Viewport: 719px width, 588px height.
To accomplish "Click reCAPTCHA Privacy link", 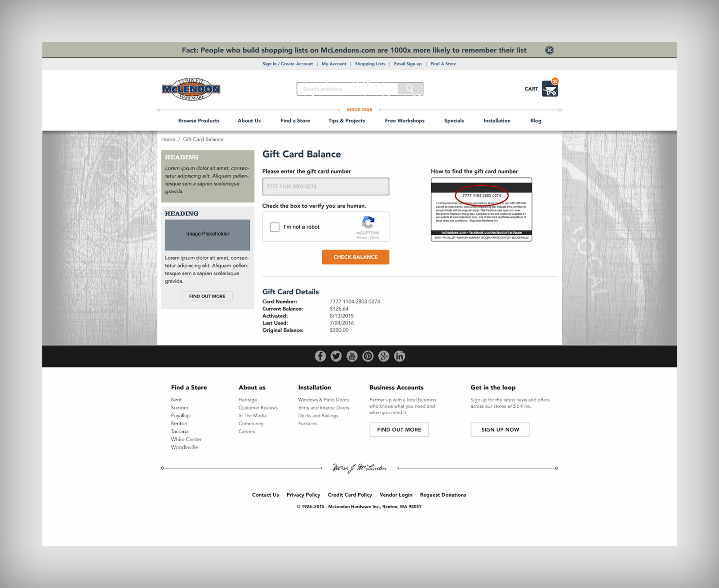I will (x=362, y=238).
